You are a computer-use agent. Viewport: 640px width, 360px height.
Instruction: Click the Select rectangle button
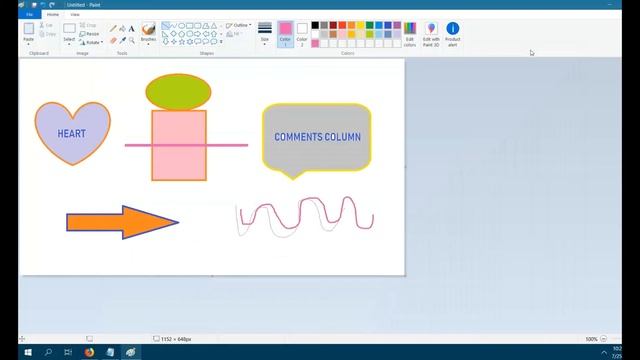(x=69, y=28)
